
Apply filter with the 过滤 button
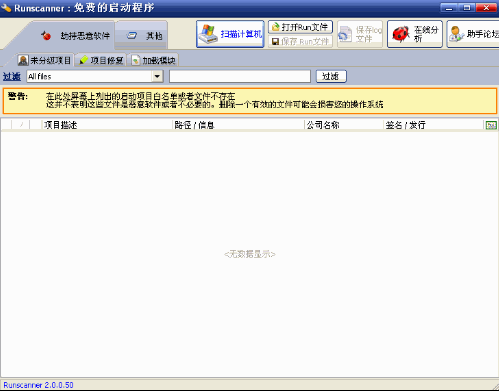pos(331,76)
